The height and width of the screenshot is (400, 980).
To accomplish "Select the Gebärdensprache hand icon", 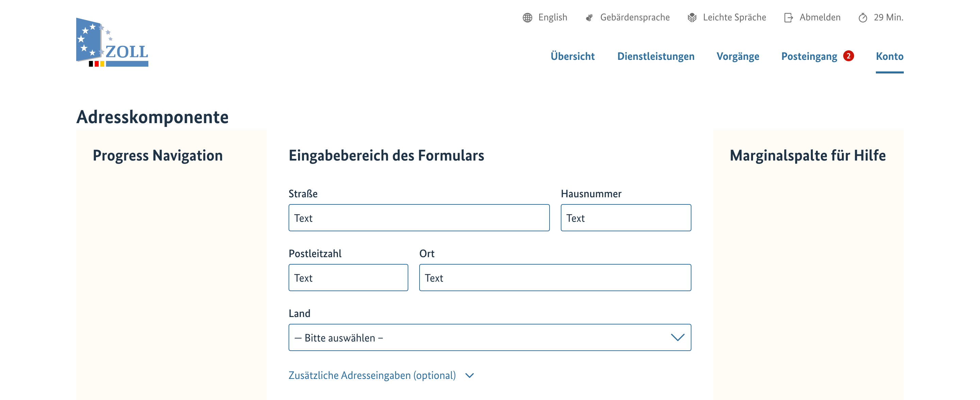I will [589, 17].
